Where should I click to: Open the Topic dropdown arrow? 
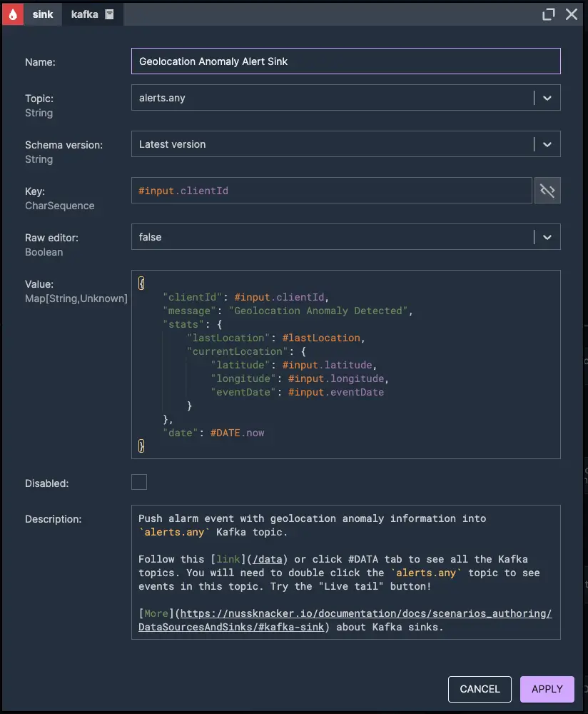(x=547, y=98)
